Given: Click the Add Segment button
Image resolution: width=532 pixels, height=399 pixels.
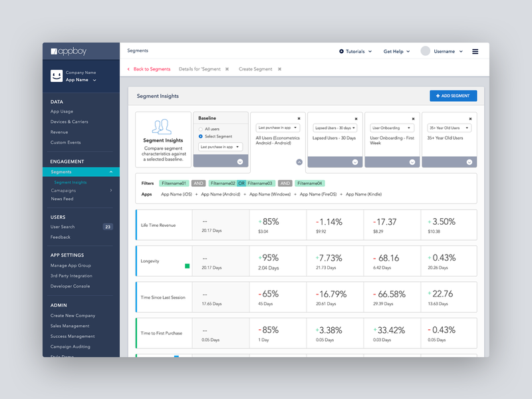Looking at the screenshot, I should pos(453,96).
